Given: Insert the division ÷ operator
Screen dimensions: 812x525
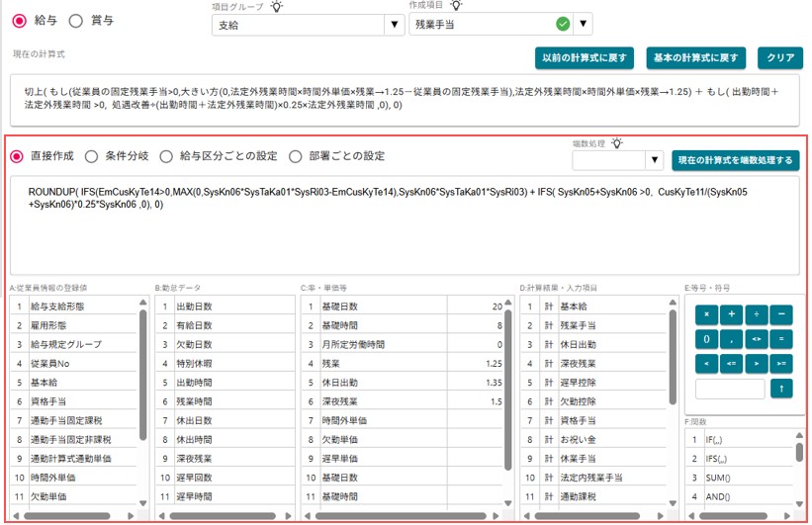Looking at the screenshot, I should (756, 314).
